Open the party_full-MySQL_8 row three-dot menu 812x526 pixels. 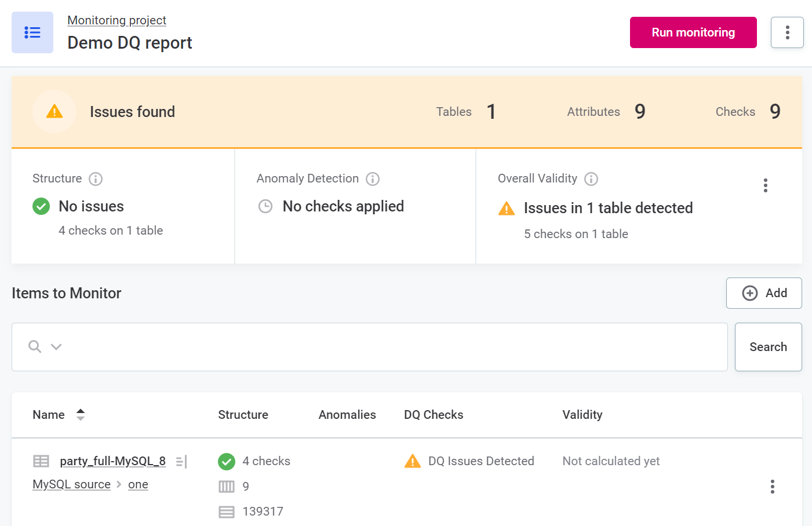[x=773, y=487]
